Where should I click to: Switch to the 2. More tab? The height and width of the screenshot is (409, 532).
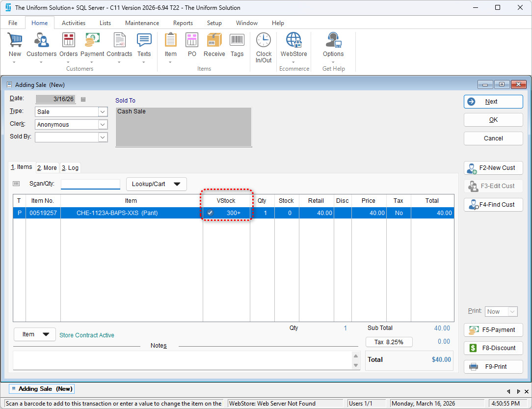pyautogui.click(x=47, y=168)
